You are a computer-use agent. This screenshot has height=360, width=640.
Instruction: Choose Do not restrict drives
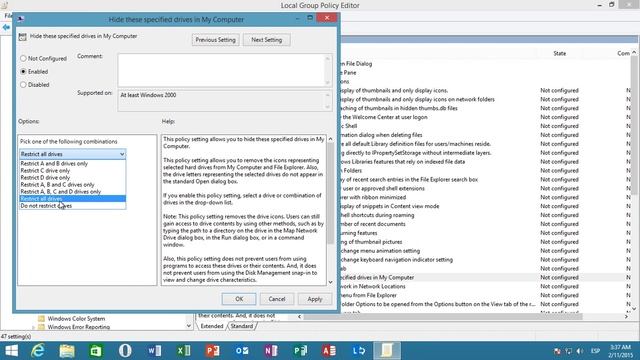[x=73, y=206]
